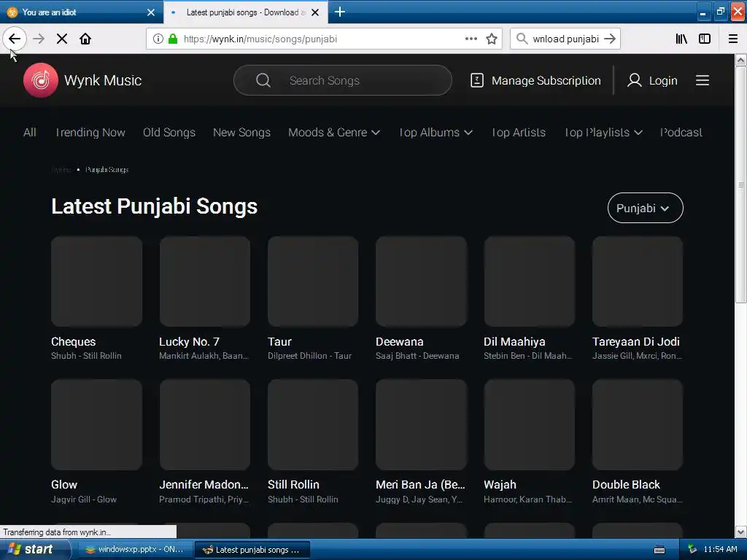This screenshot has width=747, height=560.
Task: Open the Glow song thumbnail
Action: [x=96, y=424]
